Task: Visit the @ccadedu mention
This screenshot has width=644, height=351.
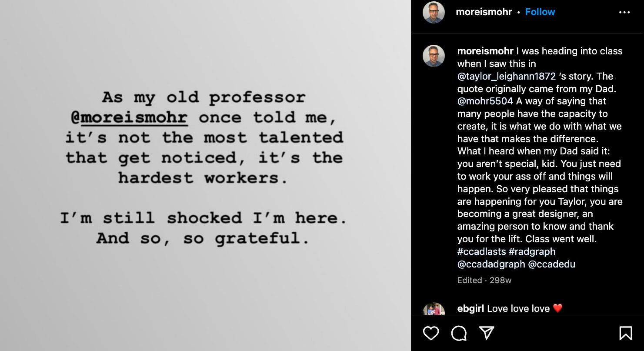Action: point(551,264)
